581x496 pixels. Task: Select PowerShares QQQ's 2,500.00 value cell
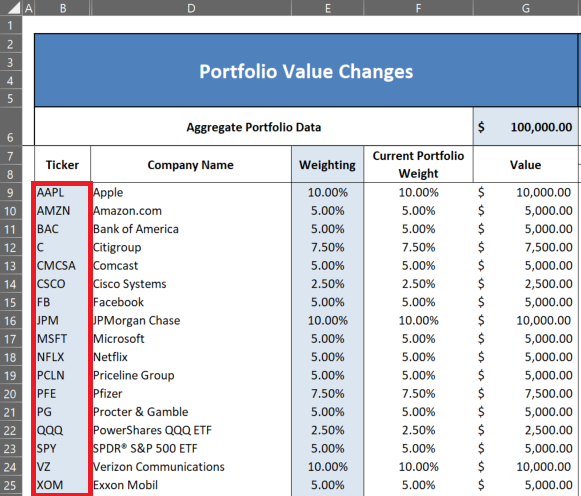pyautogui.click(x=525, y=430)
